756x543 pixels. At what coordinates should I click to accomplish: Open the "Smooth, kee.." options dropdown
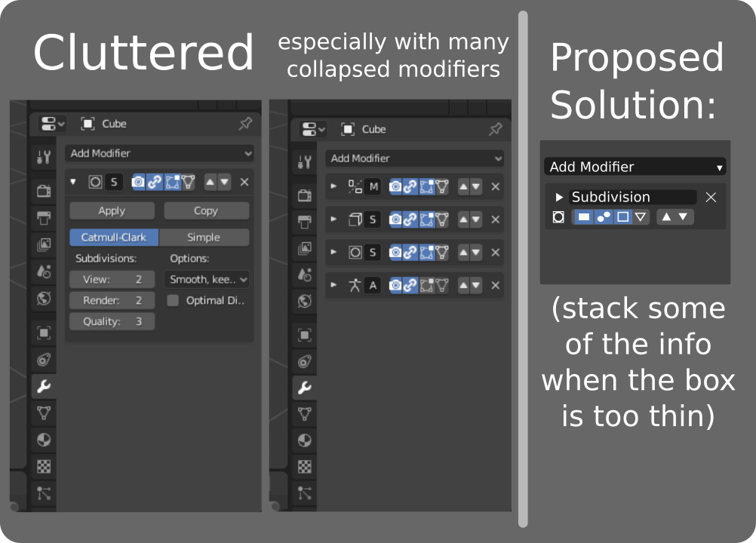[x=207, y=280]
